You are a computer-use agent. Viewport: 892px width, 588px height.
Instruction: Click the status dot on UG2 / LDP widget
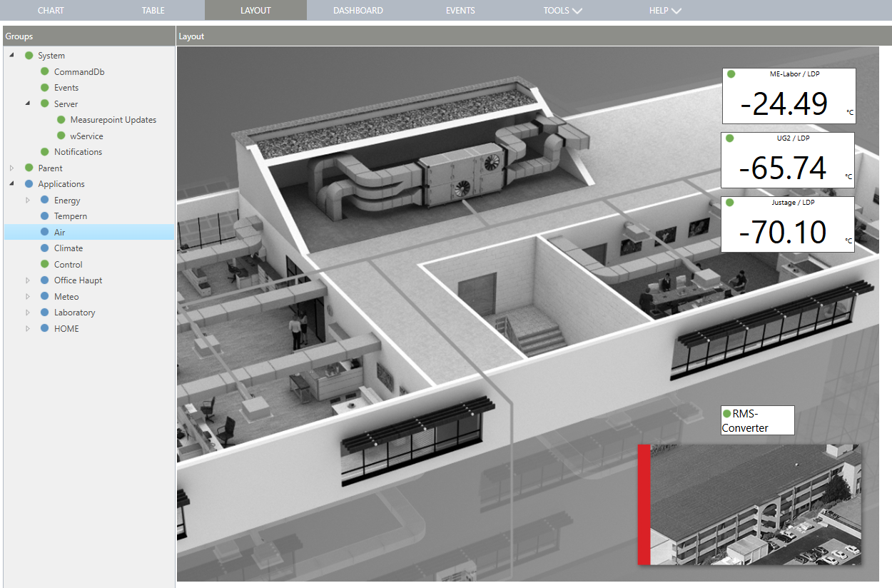tap(729, 138)
